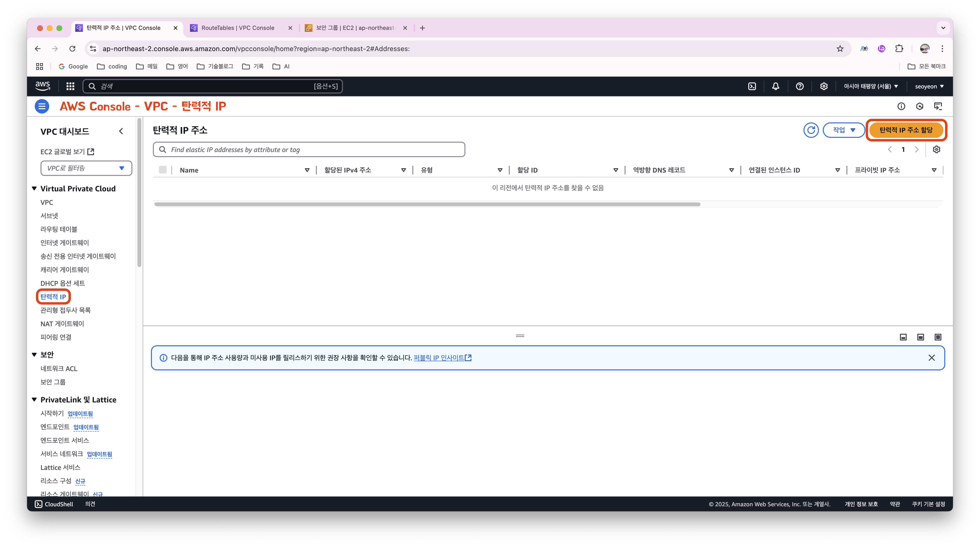
Task: Select all rows checkbox in table header
Action: pos(163,170)
